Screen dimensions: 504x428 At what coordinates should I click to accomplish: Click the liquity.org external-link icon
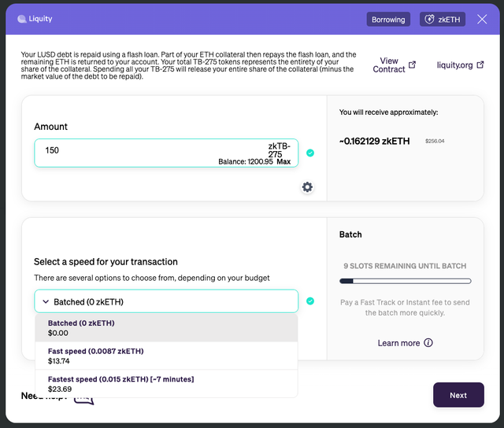coord(480,65)
